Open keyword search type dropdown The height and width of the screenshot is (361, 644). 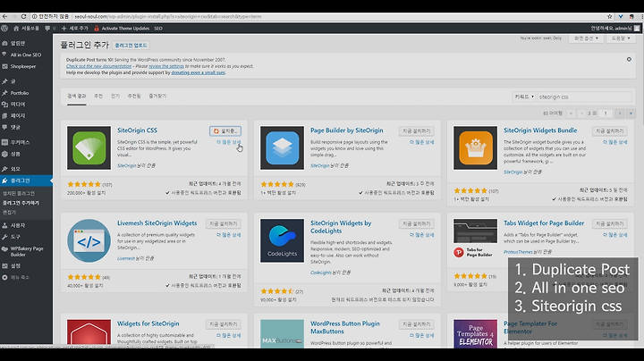point(523,97)
